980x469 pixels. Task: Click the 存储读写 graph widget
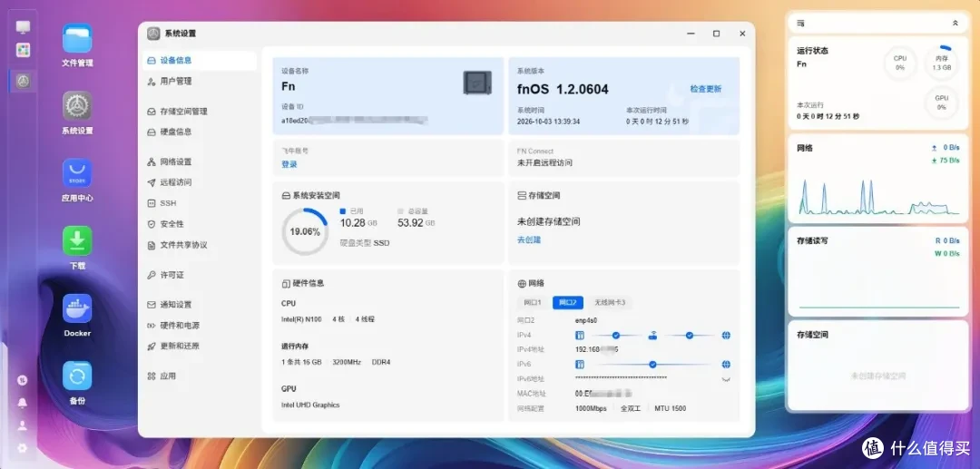tap(878, 271)
